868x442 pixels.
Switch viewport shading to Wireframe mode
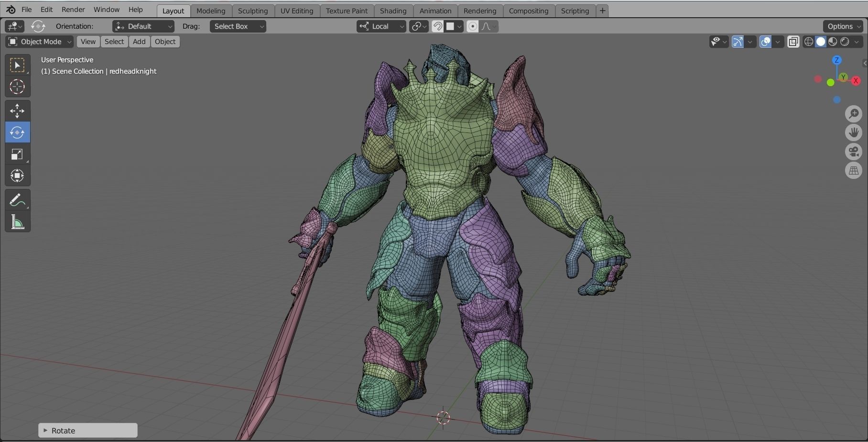tap(809, 42)
